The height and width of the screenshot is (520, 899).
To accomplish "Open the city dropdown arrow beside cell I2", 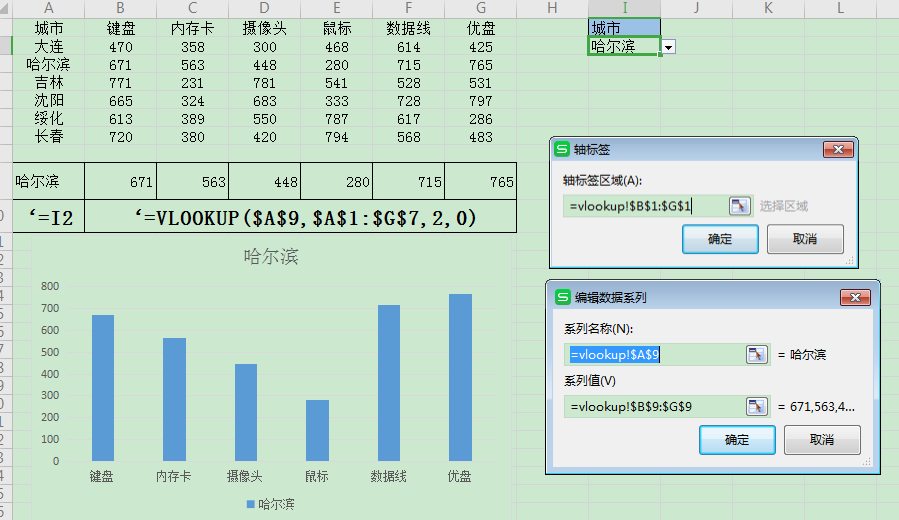I will 669,48.
